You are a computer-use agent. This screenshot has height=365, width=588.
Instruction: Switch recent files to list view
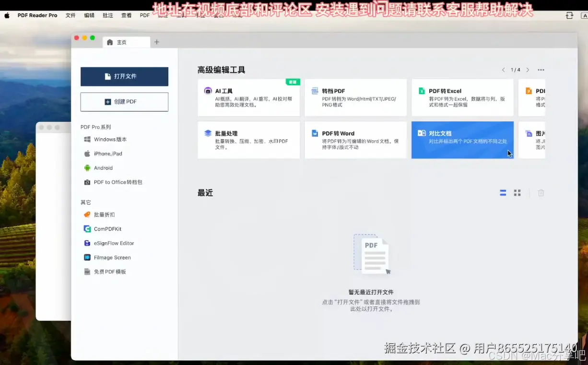503,192
